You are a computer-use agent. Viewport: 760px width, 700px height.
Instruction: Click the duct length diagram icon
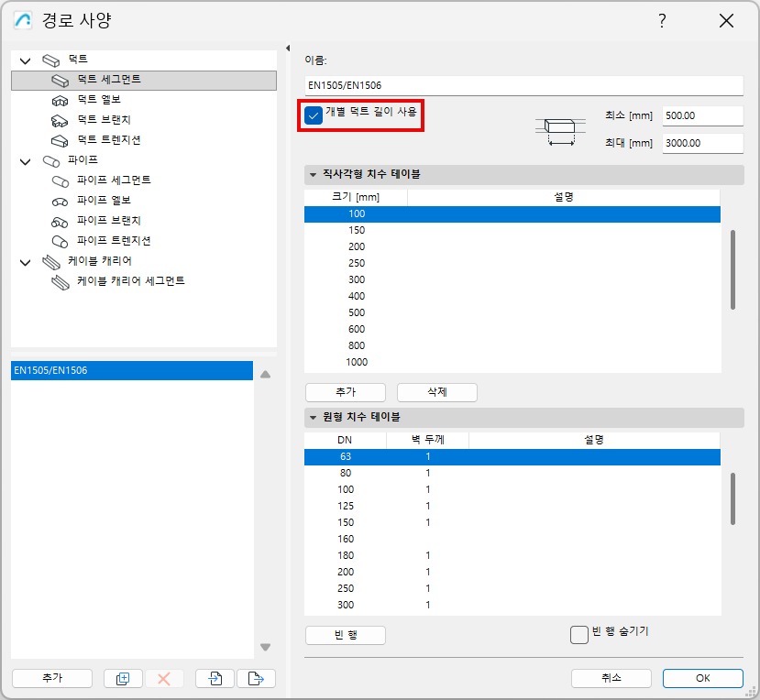tap(560, 132)
